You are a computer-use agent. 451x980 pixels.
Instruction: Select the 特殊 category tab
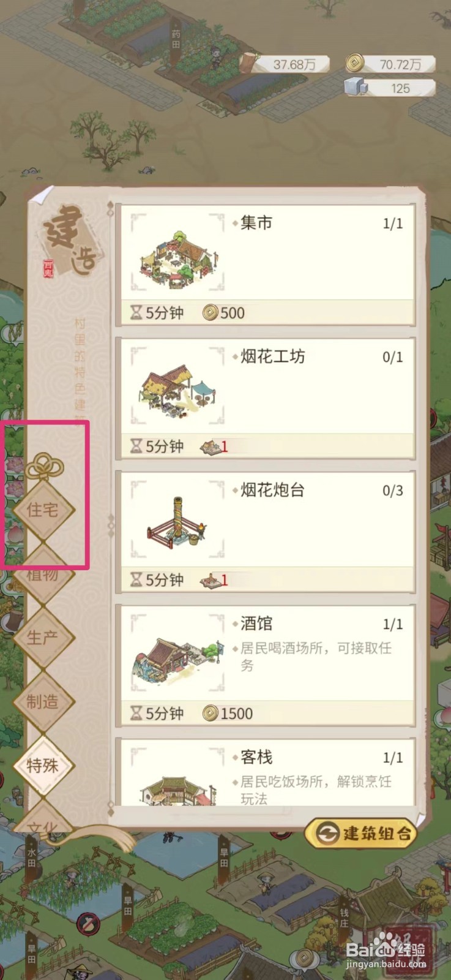(x=42, y=765)
